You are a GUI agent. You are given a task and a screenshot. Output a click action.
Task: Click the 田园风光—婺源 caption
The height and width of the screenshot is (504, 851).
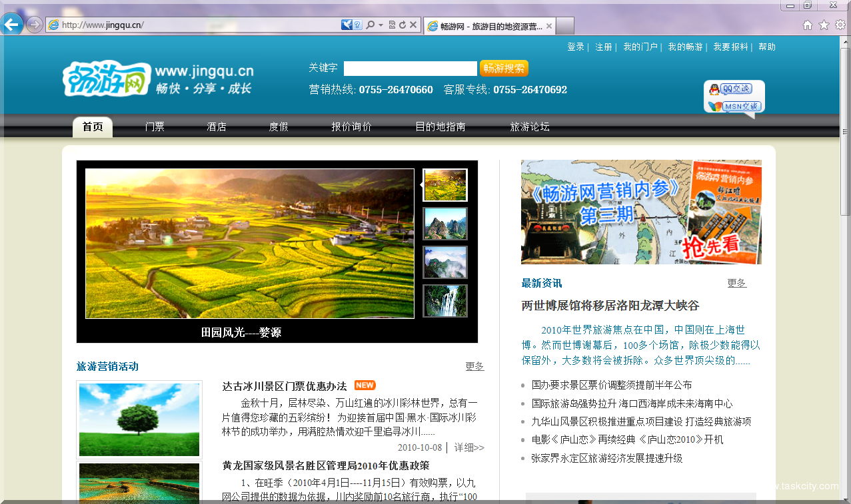(x=241, y=332)
